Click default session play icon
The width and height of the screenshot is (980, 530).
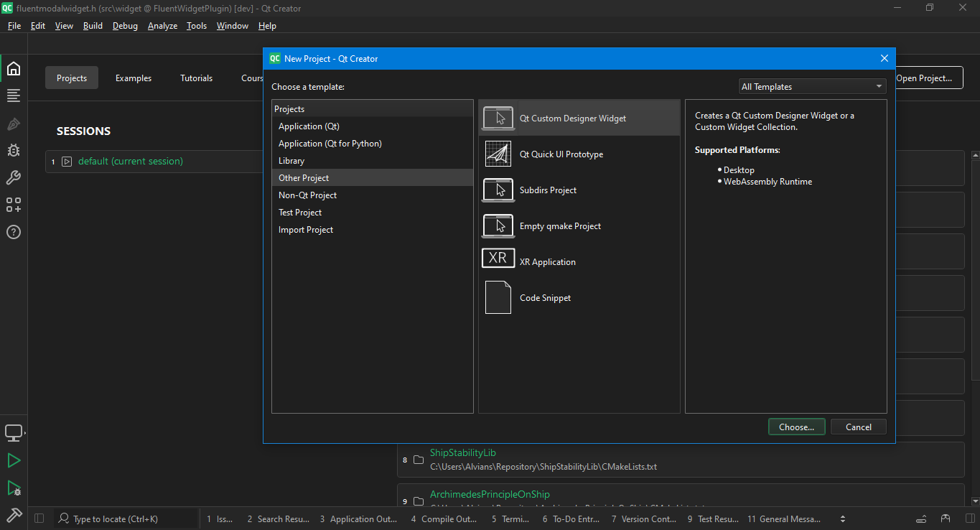(x=67, y=162)
